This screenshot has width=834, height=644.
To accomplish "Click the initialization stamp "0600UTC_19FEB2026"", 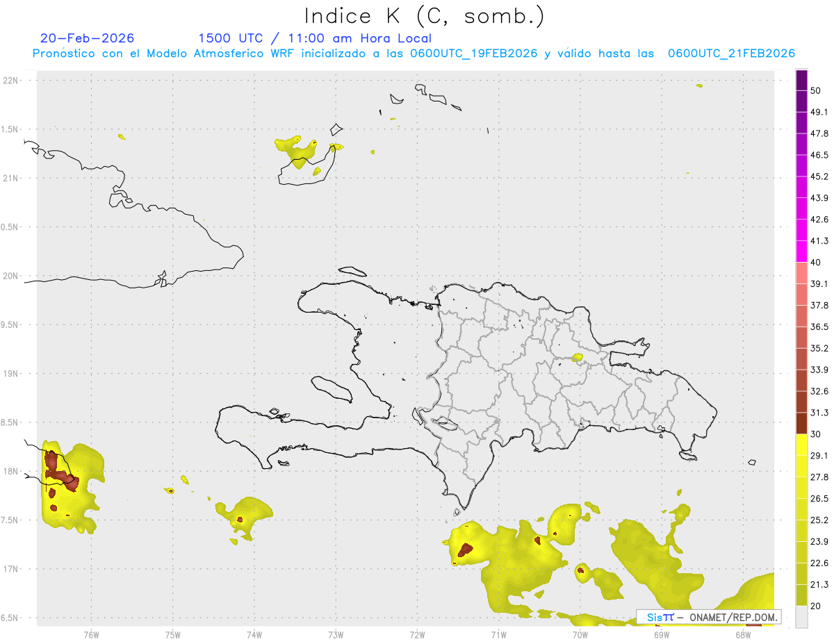I will pos(474,53).
